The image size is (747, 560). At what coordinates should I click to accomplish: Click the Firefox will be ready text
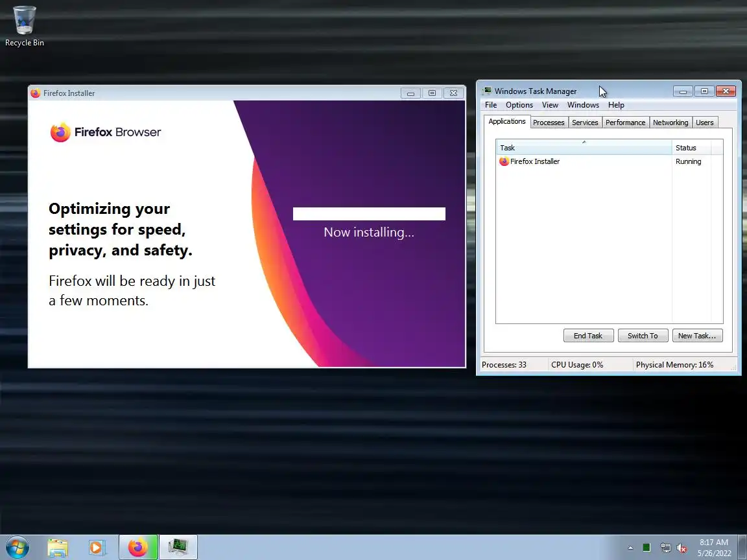point(132,290)
